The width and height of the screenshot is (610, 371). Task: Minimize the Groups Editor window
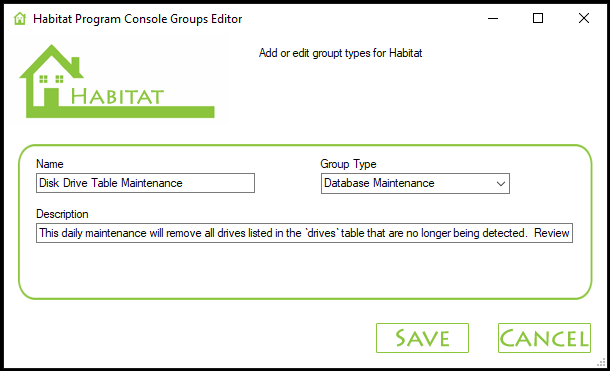point(493,18)
